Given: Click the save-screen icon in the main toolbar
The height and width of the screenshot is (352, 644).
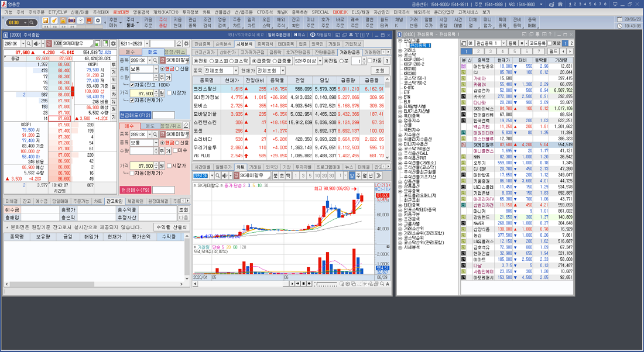Looking at the screenshot, I should pyautogui.click(x=46, y=20).
